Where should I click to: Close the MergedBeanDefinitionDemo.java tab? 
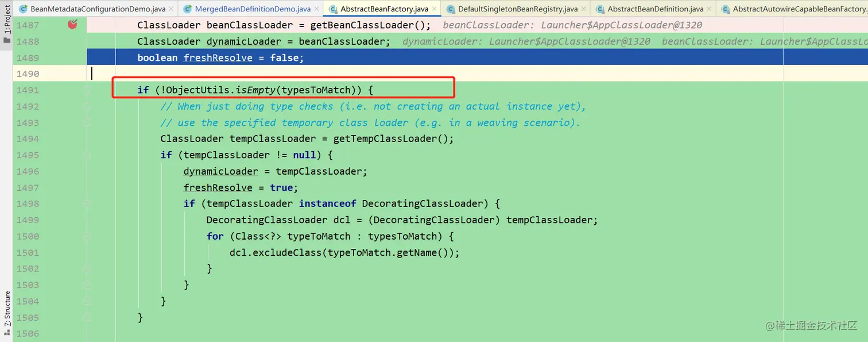(316, 9)
